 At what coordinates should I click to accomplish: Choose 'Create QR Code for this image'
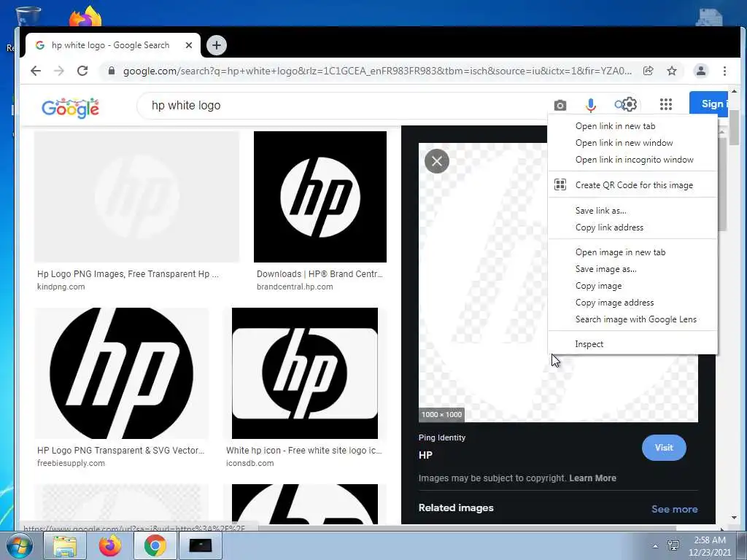point(632,185)
